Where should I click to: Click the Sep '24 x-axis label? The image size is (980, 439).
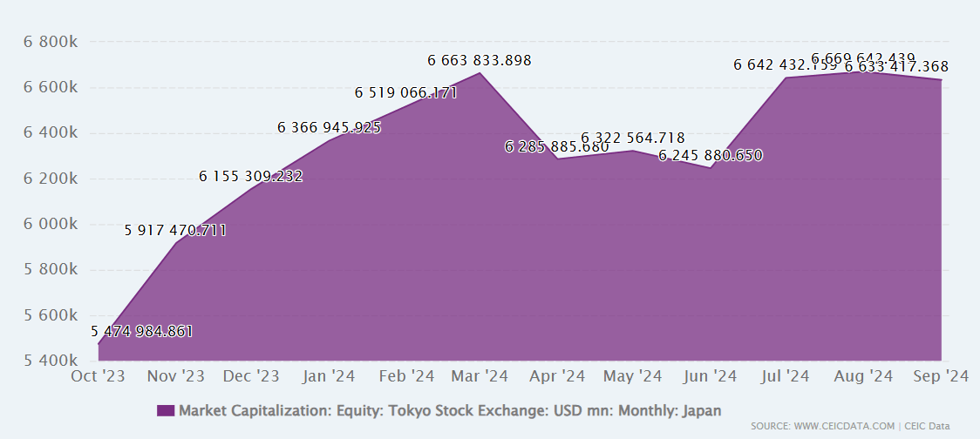point(940,376)
